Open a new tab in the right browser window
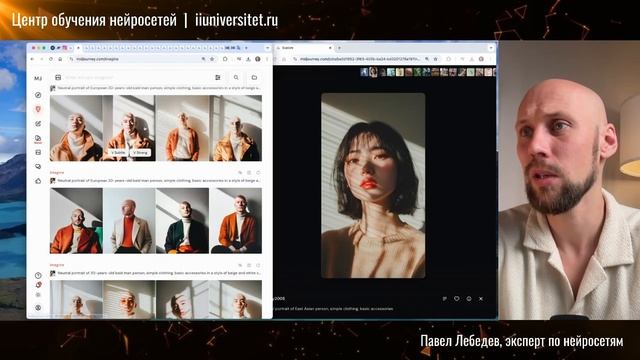The width and height of the screenshot is (640, 360). (x=339, y=48)
